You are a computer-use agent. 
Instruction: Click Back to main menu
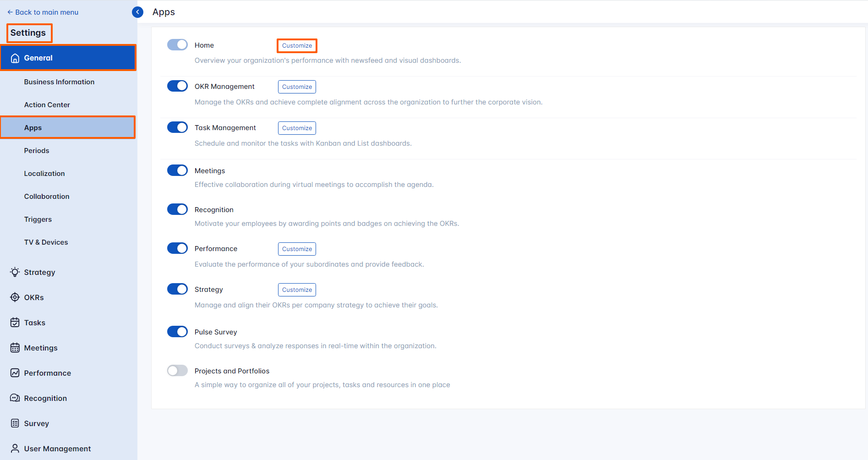tap(43, 12)
